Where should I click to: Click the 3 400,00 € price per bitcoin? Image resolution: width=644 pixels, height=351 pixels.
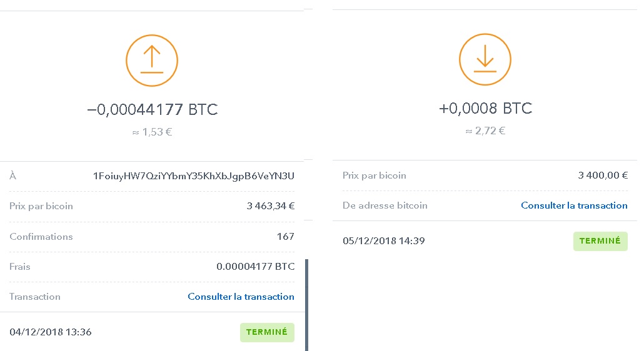(x=603, y=175)
